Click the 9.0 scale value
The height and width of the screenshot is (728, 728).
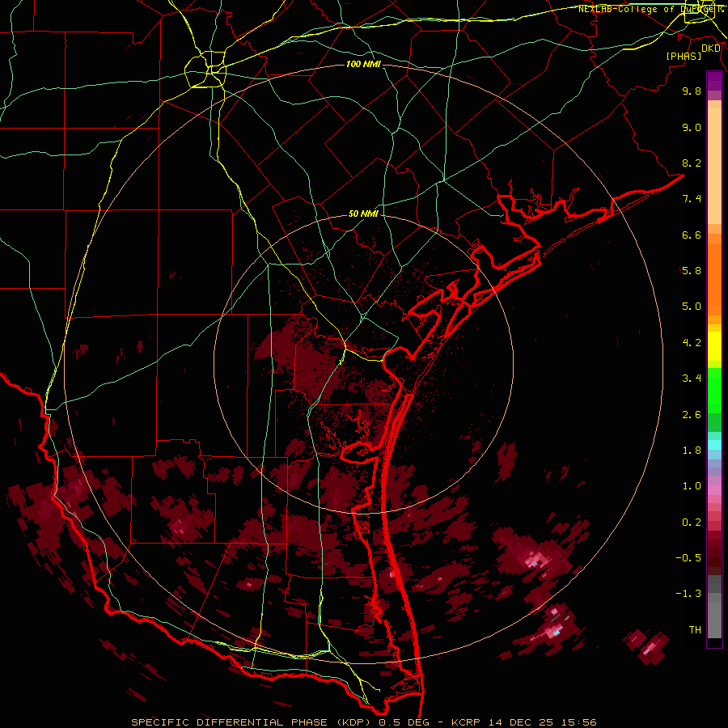pos(692,127)
